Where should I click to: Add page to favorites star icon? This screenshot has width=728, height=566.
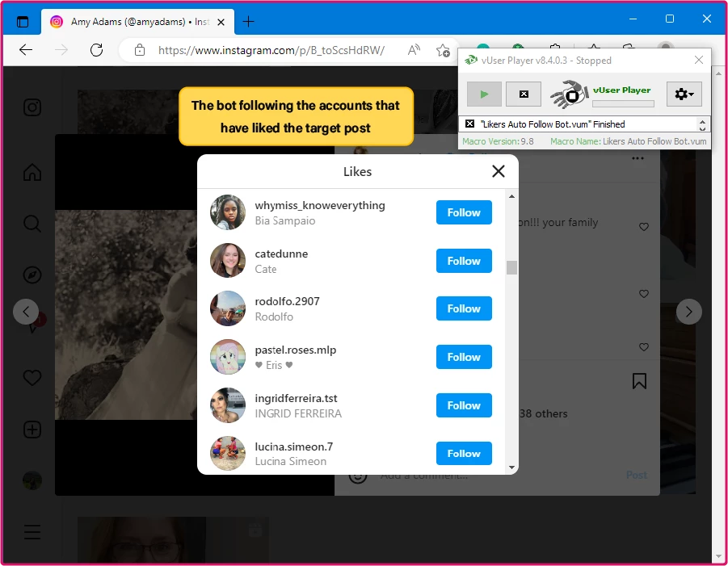(443, 50)
